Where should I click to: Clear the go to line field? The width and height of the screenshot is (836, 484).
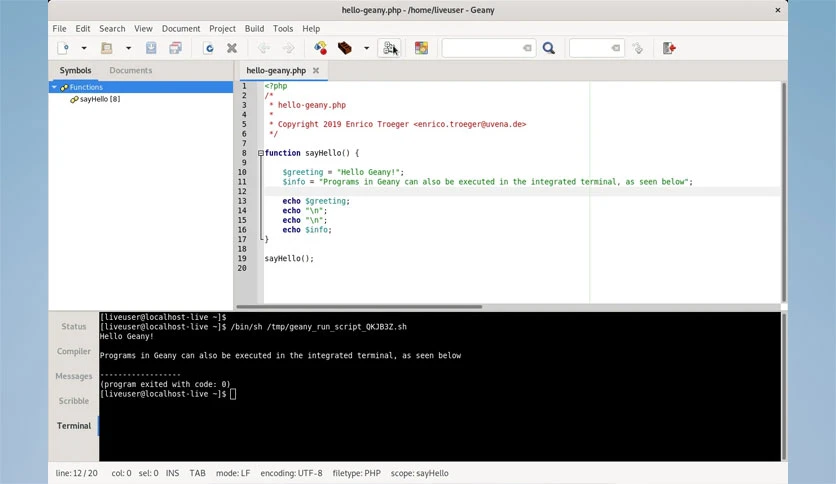(615, 49)
